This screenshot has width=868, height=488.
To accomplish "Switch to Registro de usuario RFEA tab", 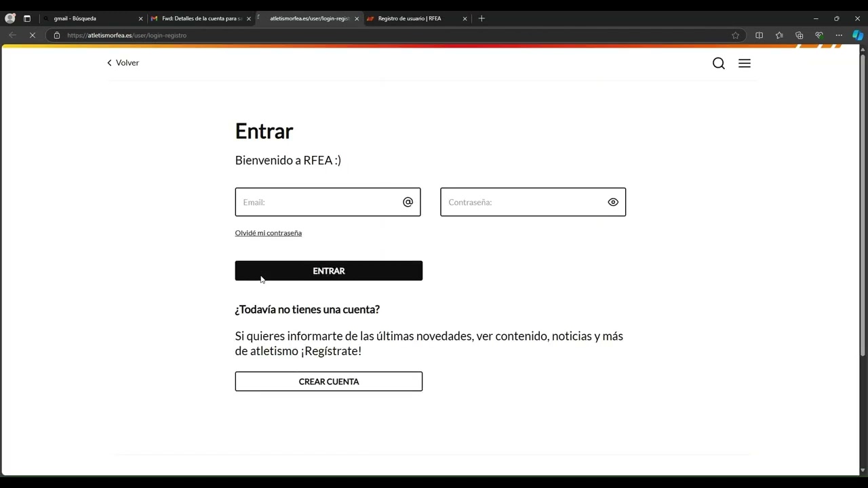I will point(415,18).
